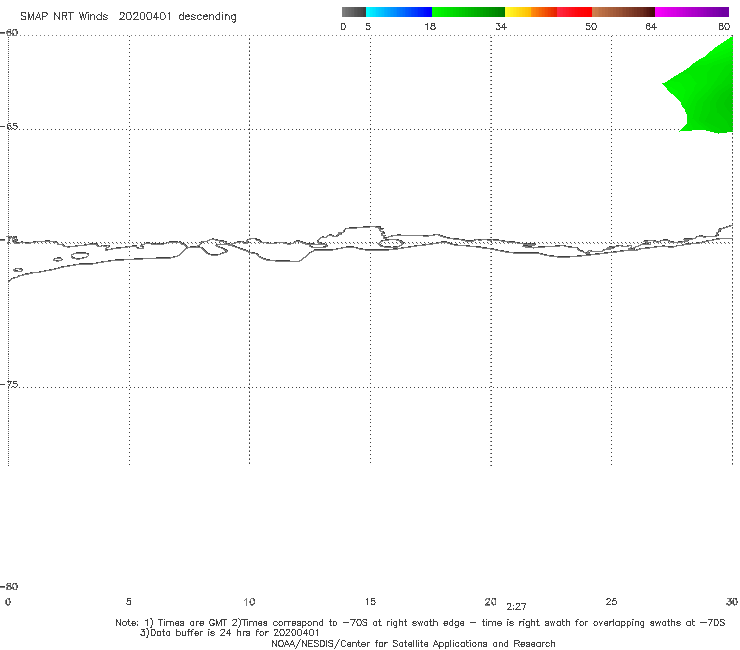This screenshot has width=740, height=650.
Task: Pick the red segment of the color scale
Action: (x=574, y=12)
